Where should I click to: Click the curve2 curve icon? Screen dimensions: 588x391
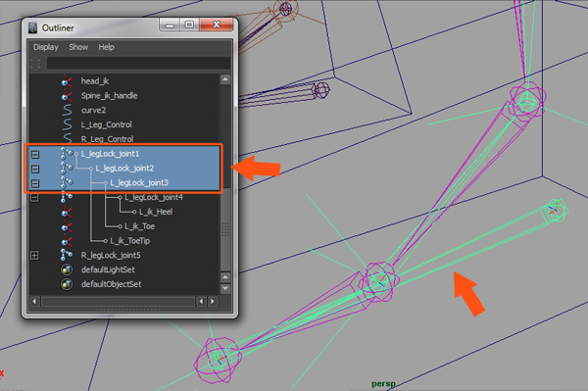point(67,110)
